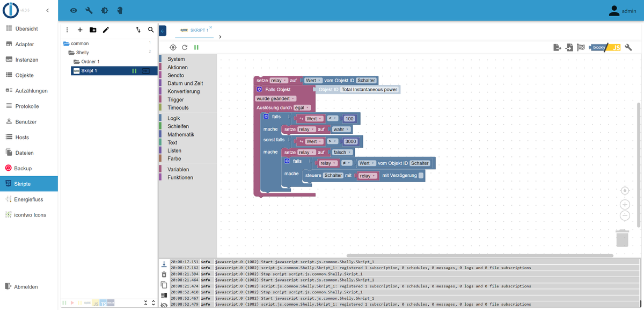Export the blocks with the file-arrow-out icon
644x310 pixels.
(x=557, y=48)
